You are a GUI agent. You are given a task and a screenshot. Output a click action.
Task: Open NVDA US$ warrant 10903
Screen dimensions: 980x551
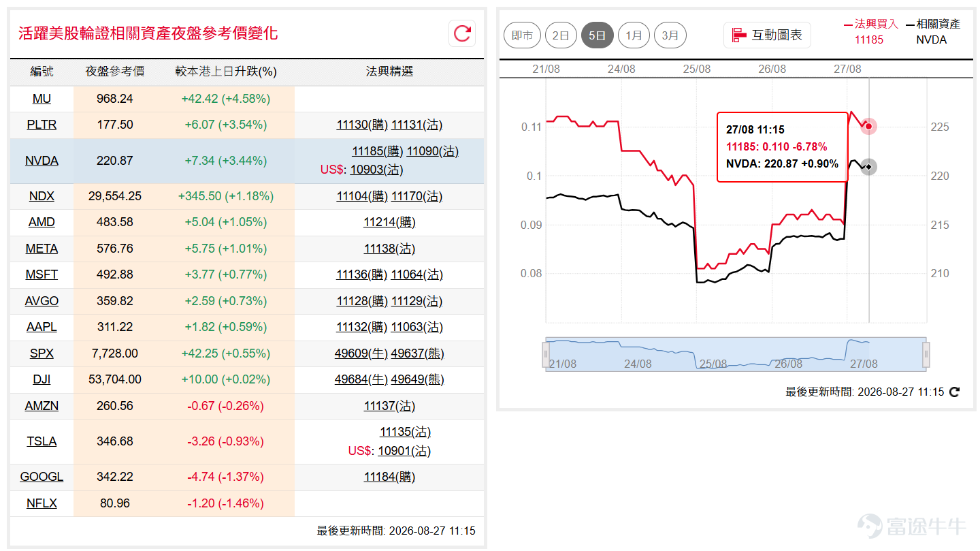coord(376,170)
